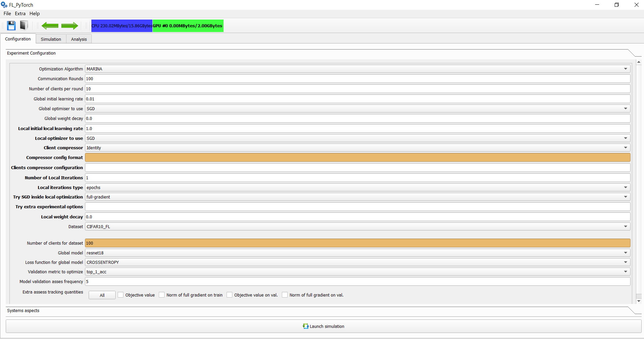Click the Model validation asses frequency field
644x339 pixels.
pyautogui.click(x=357, y=281)
